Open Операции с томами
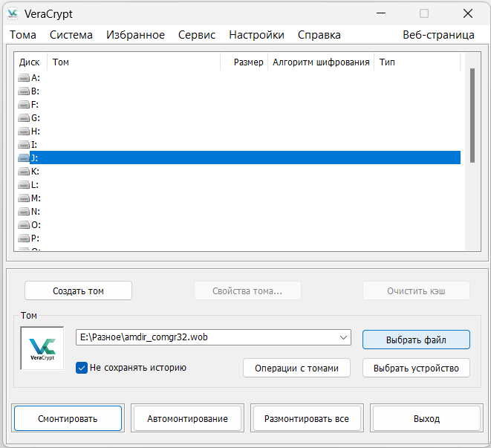 click(x=296, y=368)
